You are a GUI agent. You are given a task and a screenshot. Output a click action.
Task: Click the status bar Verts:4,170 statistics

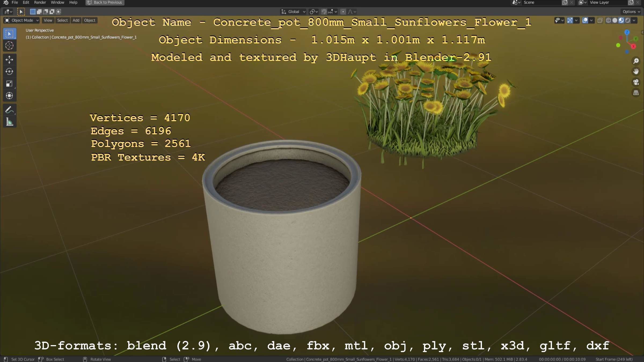tap(405, 359)
